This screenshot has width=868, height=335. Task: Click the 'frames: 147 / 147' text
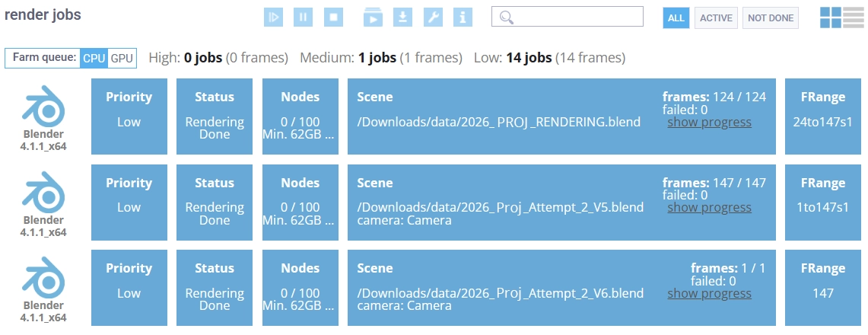click(714, 183)
